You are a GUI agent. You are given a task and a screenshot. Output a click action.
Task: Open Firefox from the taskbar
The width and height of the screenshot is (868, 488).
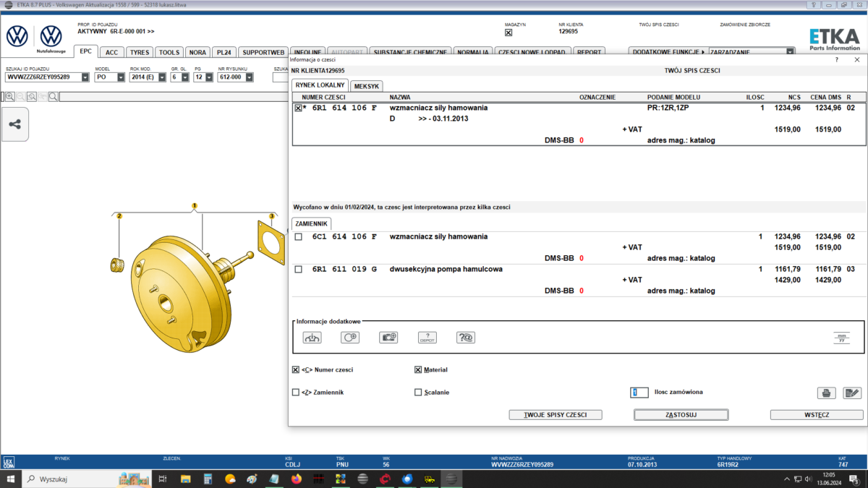[296, 479]
